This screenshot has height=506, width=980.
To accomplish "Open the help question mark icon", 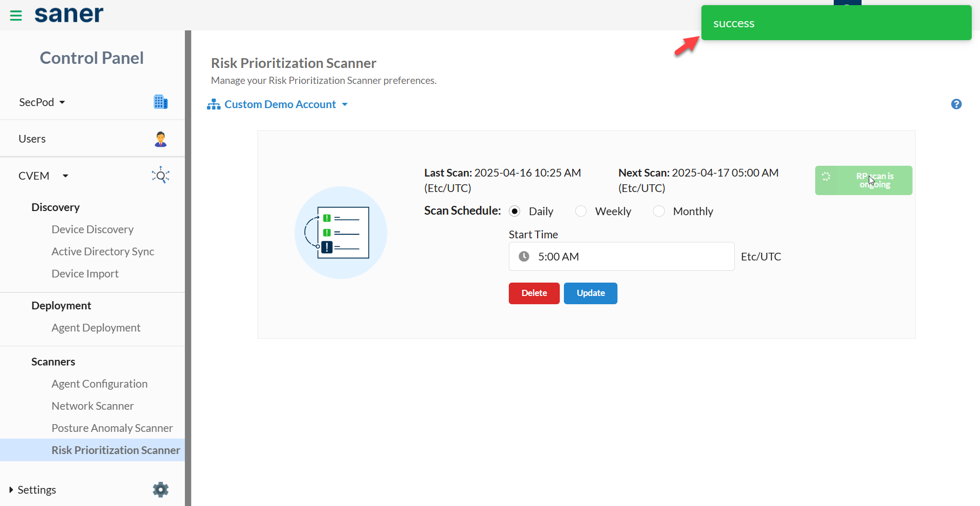I will (956, 104).
